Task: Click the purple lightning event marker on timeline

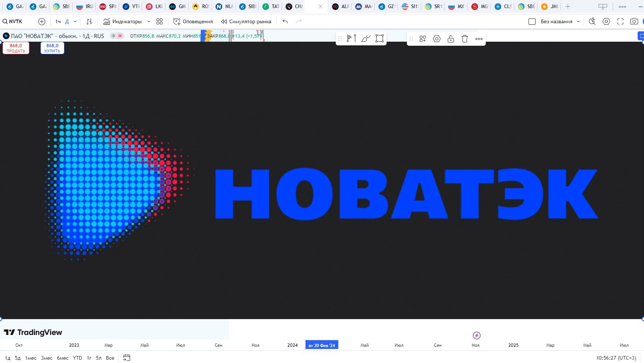Action: click(477, 335)
